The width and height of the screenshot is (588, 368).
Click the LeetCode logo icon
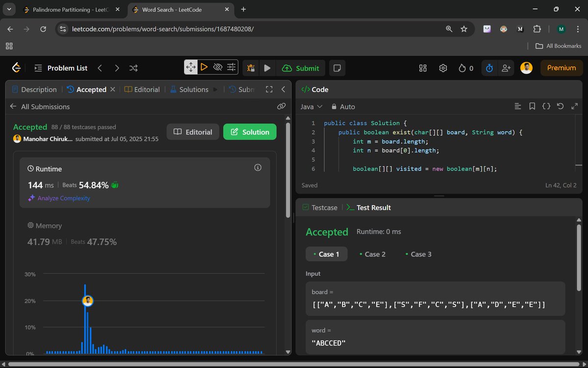(16, 68)
